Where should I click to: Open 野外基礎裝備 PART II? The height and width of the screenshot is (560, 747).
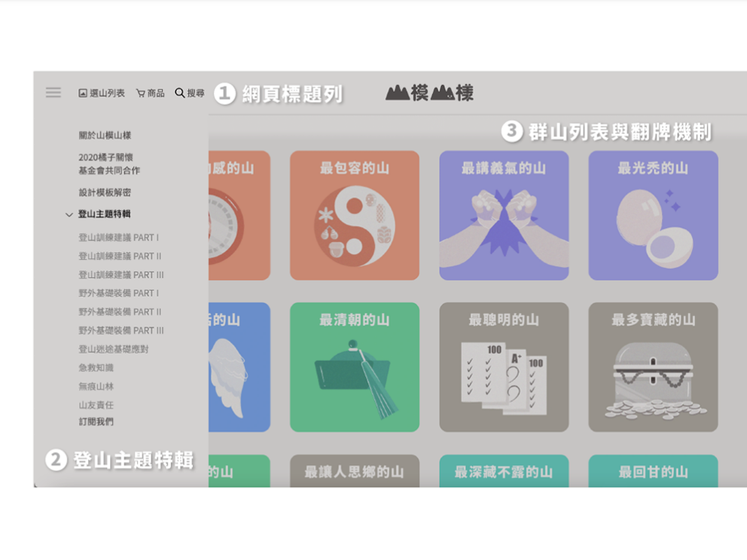[x=120, y=312]
